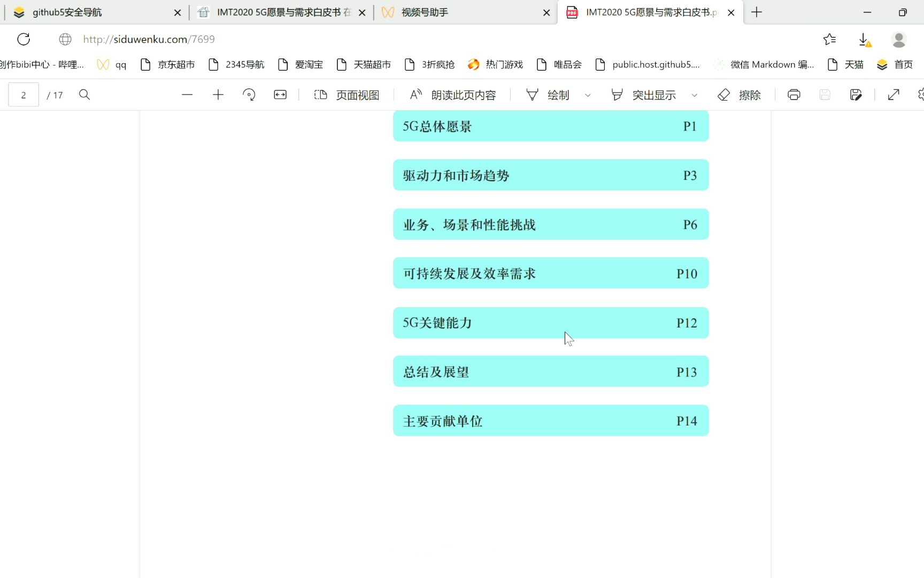Open the bibi中心 哔哩 bookmark
This screenshot has width=924, height=578.
click(x=42, y=65)
